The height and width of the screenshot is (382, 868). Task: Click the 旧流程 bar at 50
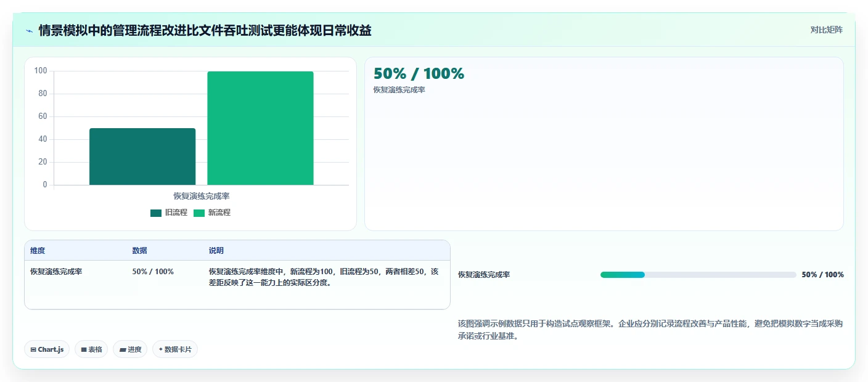click(x=142, y=156)
